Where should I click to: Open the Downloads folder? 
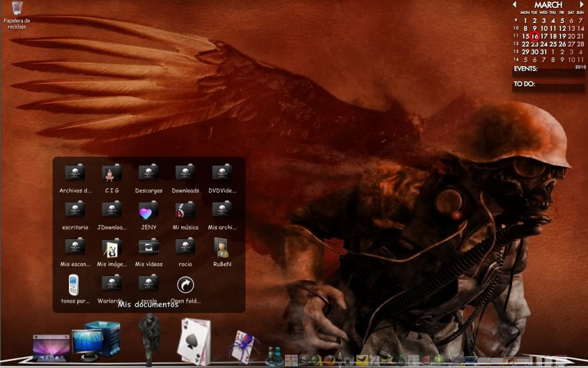pyautogui.click(x=185, y=179)
